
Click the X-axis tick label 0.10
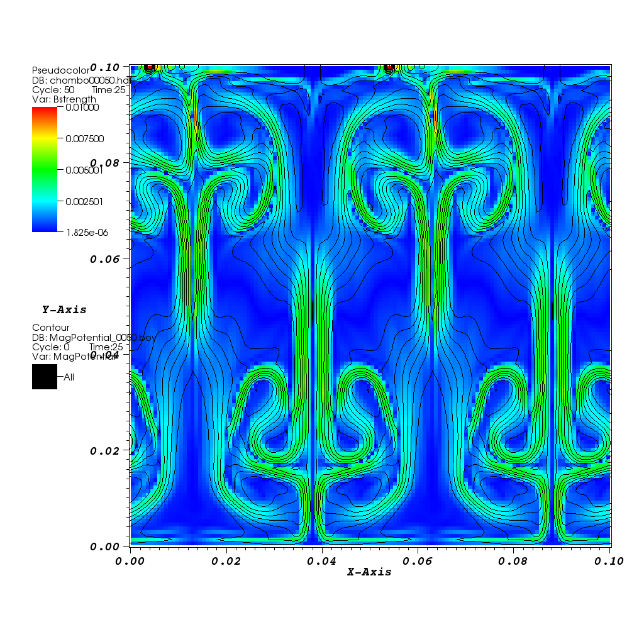pos(609,561)
